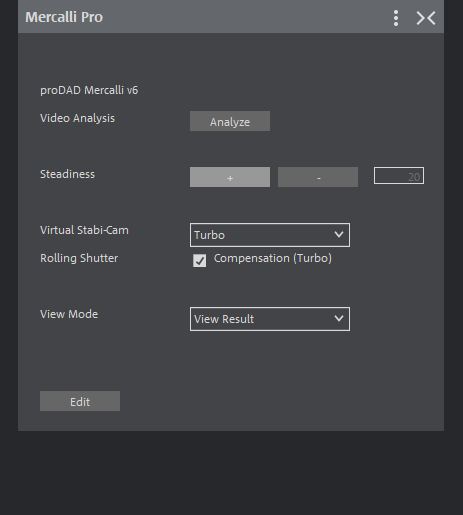Expand the chevron arrow beside Turbo
Viewport: 463px width, 515px height.
tap(339, 235)
